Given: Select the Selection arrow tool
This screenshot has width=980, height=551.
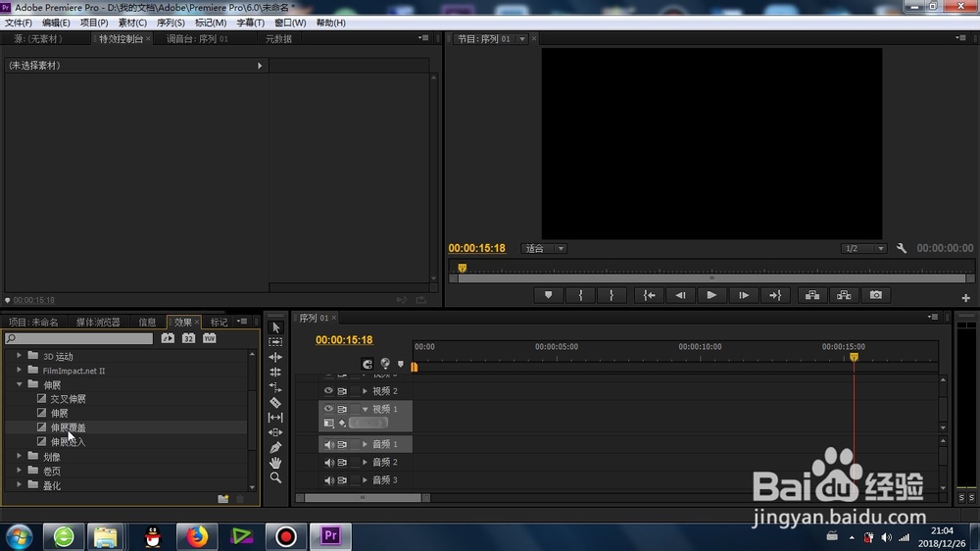Looking at the screenshot, I should (x=275, y=327).
